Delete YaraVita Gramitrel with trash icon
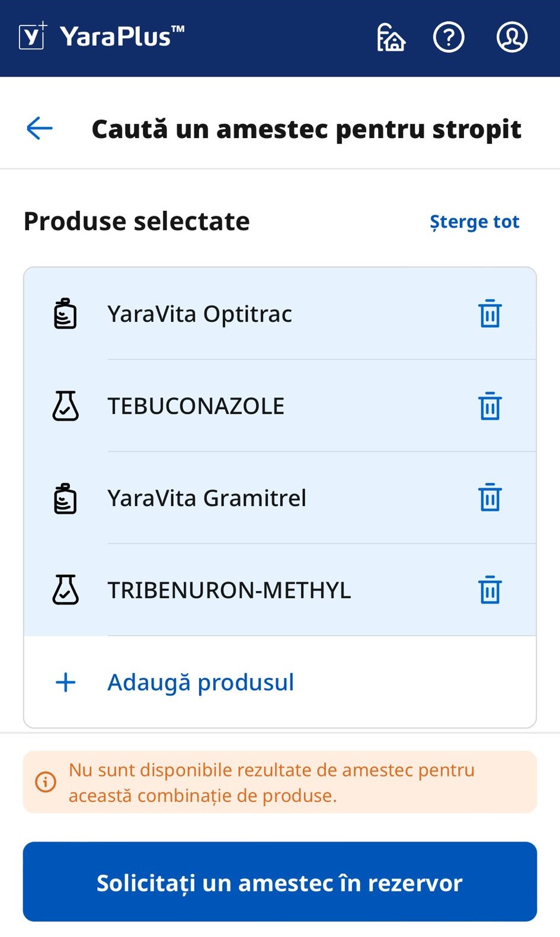 coord(489,498)
